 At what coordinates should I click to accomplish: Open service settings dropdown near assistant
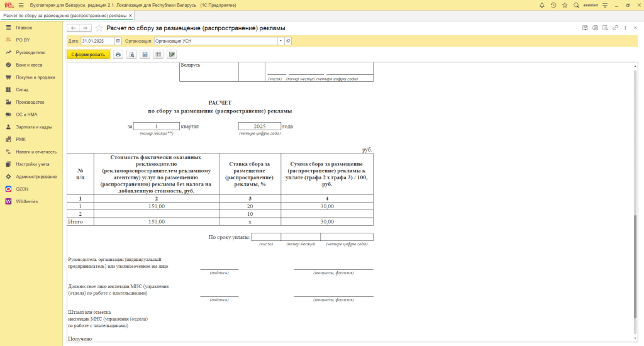pyautogui.click(x=605, y=5)
